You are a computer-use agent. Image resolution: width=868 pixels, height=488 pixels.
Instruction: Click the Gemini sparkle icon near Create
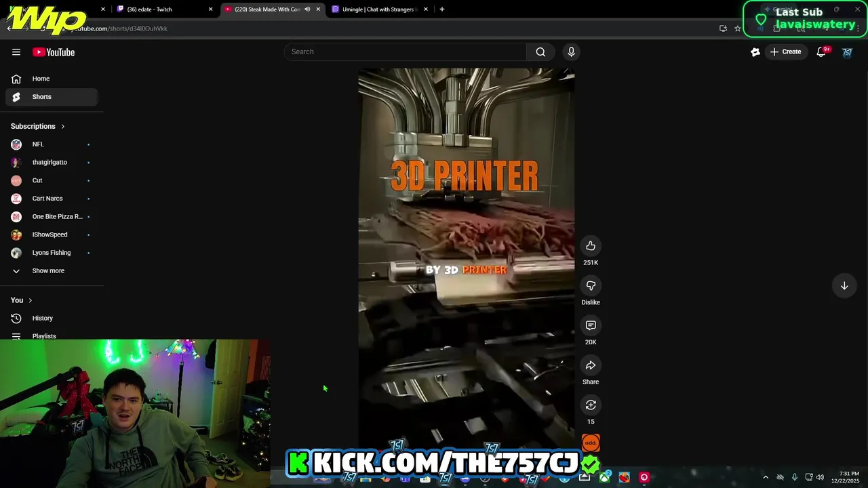755,52
